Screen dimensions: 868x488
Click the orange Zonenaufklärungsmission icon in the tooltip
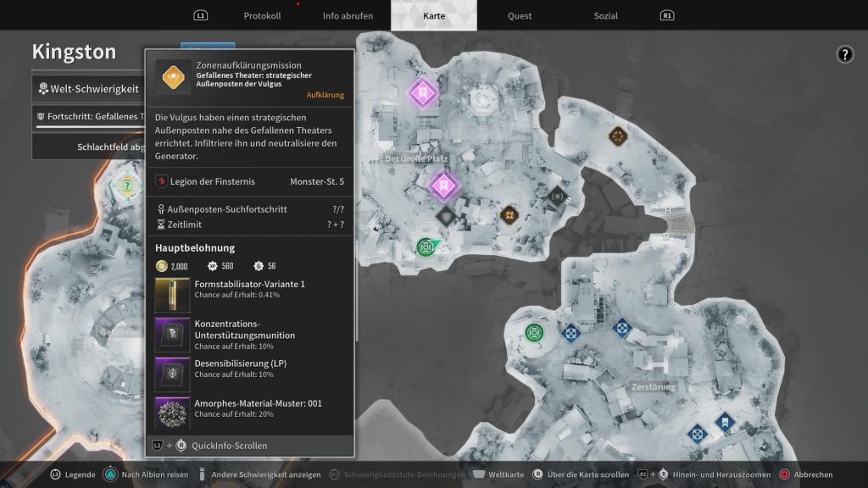coord(173,77)
